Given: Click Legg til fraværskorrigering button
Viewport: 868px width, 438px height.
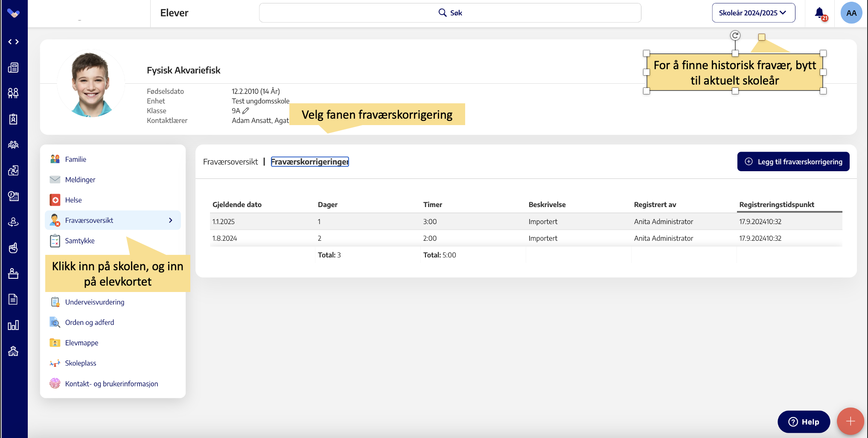Looking at the screenshot, I should (x=793, y=162).
